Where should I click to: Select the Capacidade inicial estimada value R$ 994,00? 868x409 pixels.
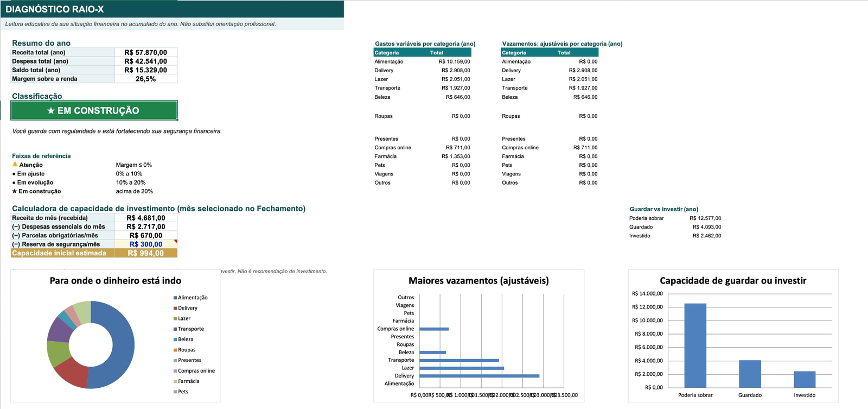pos(146,253)
